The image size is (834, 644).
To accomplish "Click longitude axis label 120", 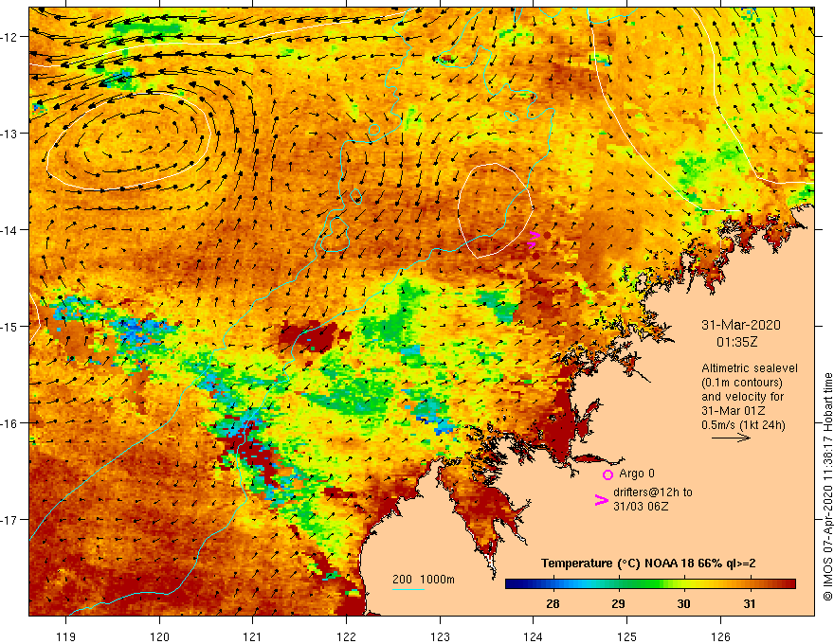I will (159, 636).
